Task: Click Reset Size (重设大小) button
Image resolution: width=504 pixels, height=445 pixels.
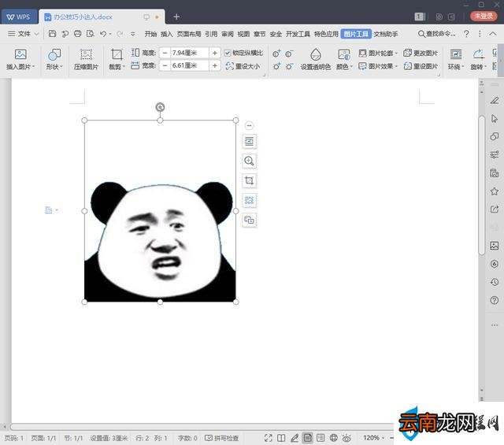Action: coord(243,66)
